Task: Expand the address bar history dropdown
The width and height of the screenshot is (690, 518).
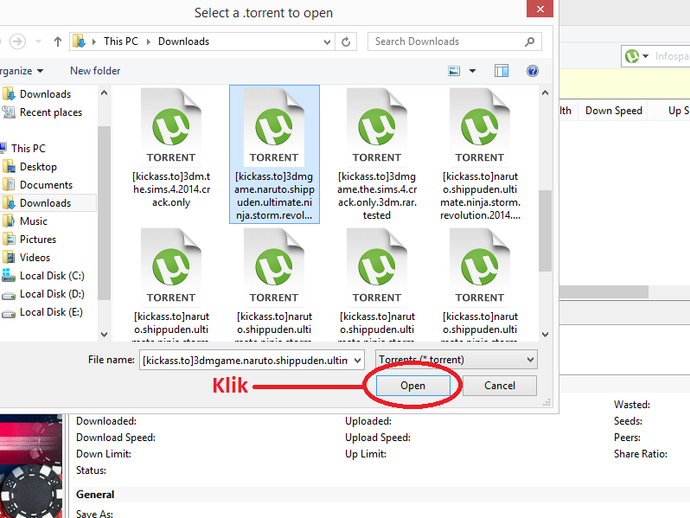Action: 327,42
